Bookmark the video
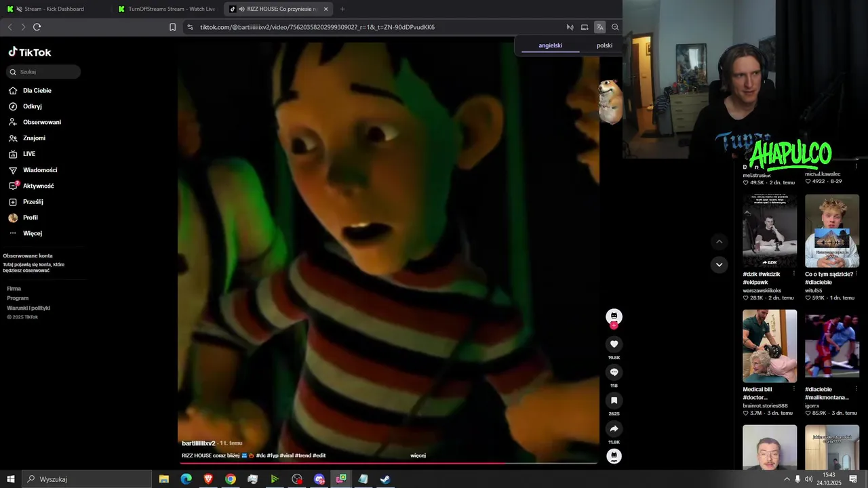The image size is (868, 488). [x=614, y=401]
